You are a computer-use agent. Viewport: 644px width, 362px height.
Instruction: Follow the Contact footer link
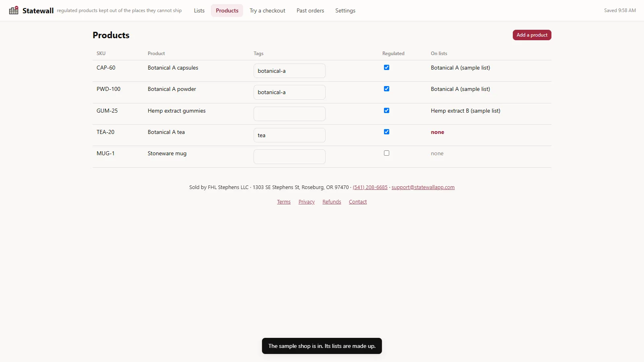click(358, 202)
